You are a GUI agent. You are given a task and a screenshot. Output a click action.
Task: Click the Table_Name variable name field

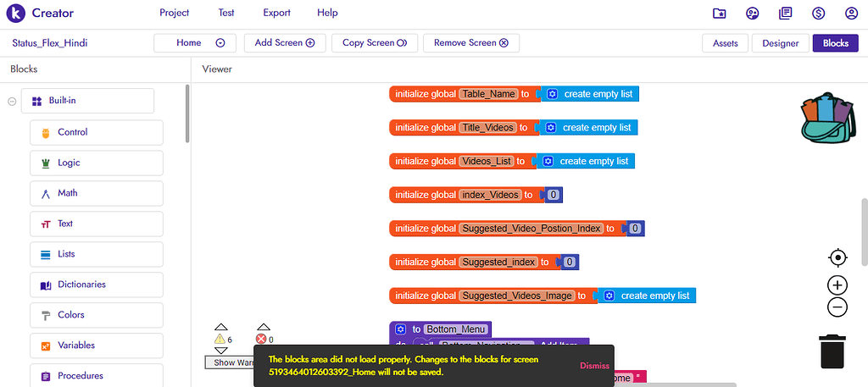tap(488, 94)
